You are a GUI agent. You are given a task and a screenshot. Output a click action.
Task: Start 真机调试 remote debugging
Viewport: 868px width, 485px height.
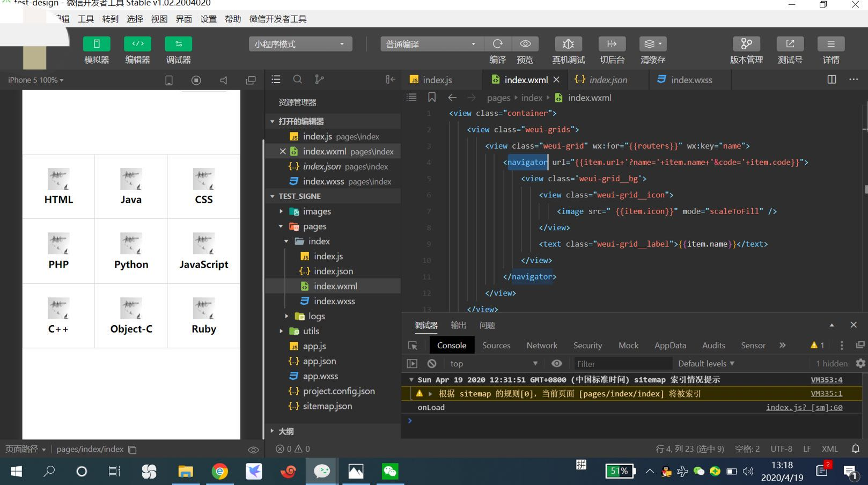569,44
